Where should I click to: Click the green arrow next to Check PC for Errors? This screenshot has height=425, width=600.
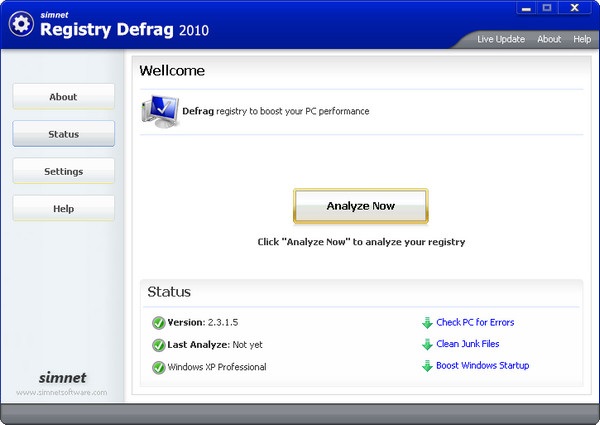click(x=427, y=322)
